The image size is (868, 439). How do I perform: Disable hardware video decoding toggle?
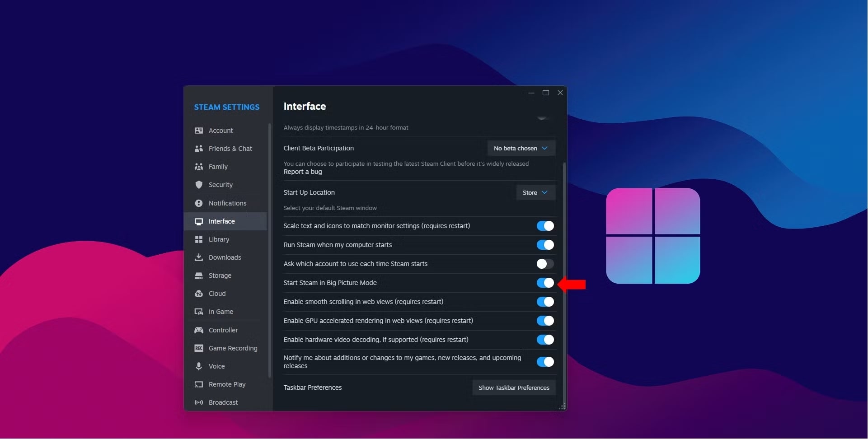click(x=545, y=340)
